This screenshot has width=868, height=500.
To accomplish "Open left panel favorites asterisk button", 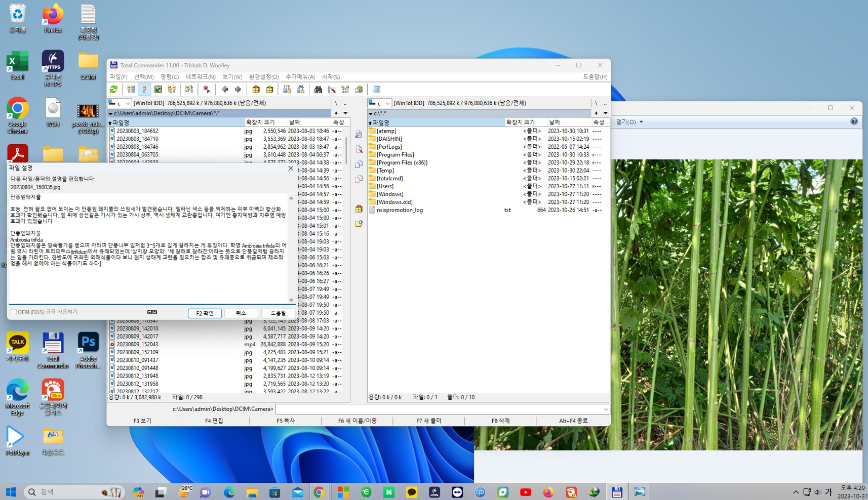I will point(336,113).
